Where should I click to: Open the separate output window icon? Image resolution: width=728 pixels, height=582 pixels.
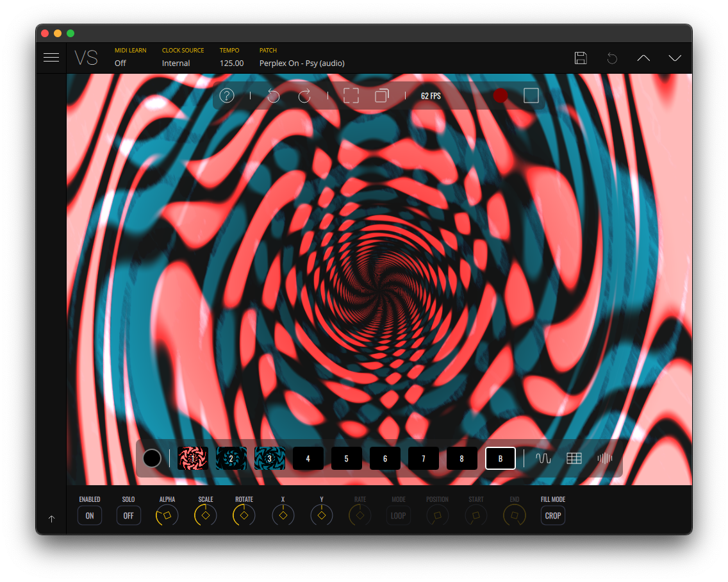[x=382, y=96]
